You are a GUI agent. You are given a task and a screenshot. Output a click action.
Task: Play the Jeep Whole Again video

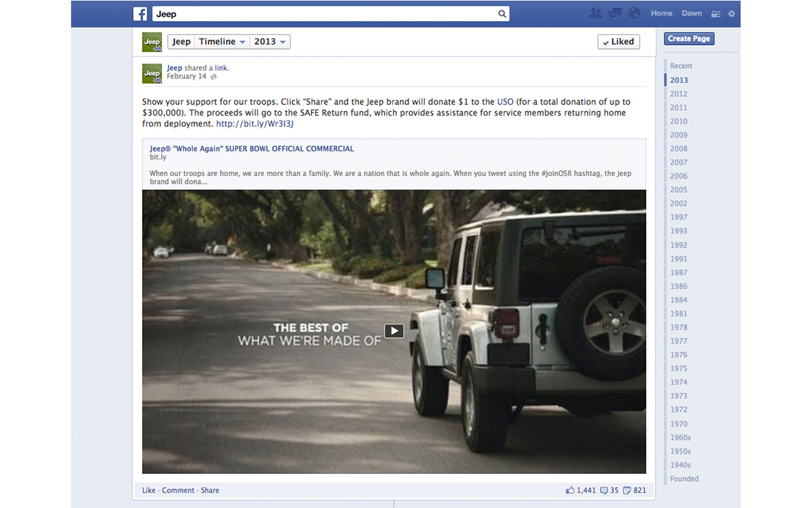click(x=394, y=331)
